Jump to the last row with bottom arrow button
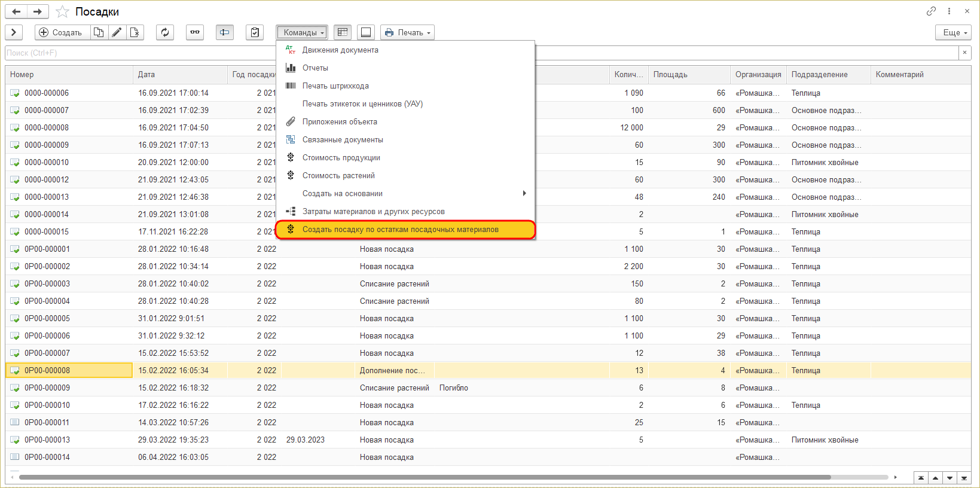This screenshot has height=488, width=980. (x=964, y=478)
